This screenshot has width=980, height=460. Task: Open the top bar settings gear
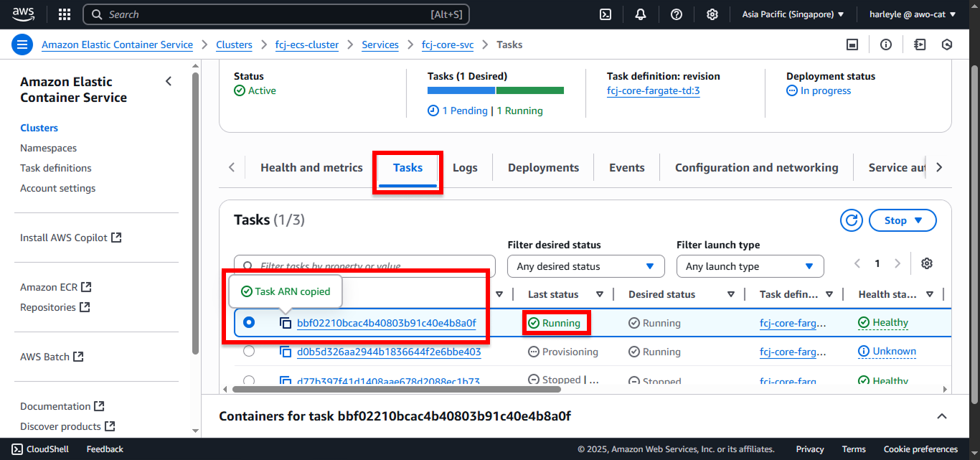(x=712, y=14)
